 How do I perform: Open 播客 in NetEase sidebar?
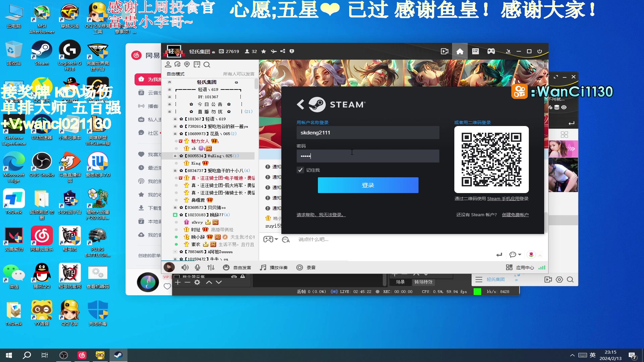point(149,106)
